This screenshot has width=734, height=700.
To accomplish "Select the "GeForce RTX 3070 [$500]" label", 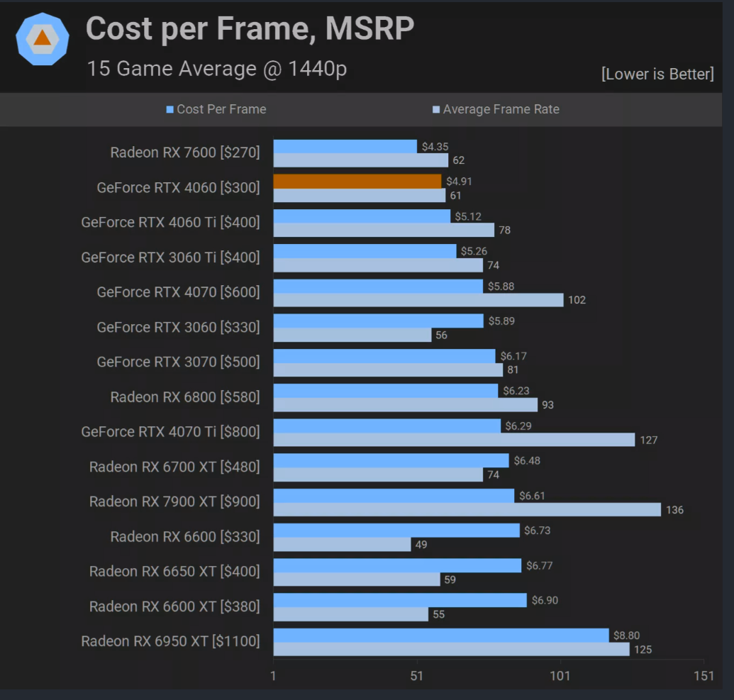I will tap(178, 362).
